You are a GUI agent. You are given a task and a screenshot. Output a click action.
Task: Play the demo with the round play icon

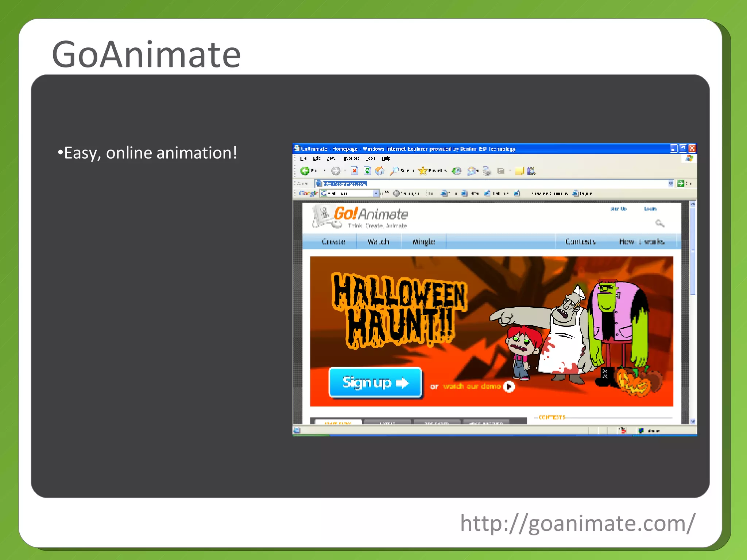[x=509, y=386]
